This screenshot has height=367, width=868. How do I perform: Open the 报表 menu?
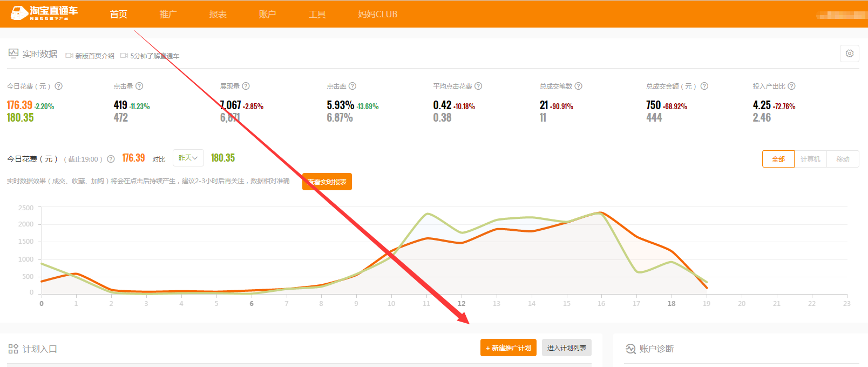(218, 14)
